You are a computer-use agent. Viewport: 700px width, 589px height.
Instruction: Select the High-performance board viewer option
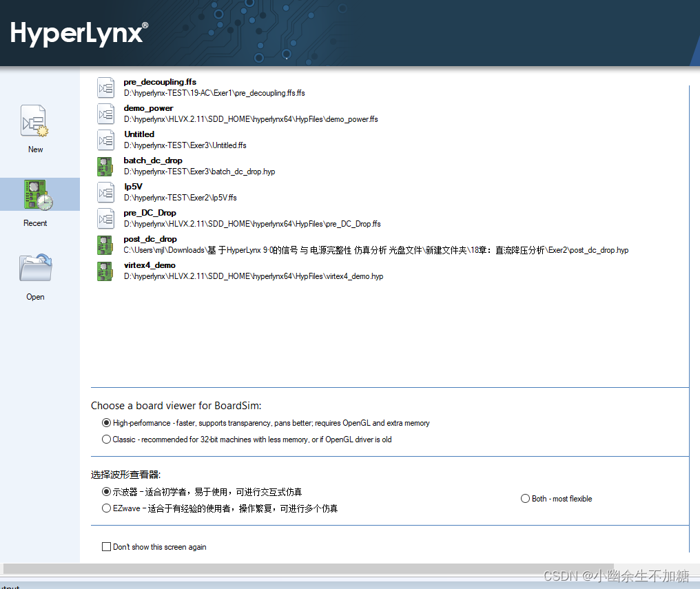[x=107, y=422]
